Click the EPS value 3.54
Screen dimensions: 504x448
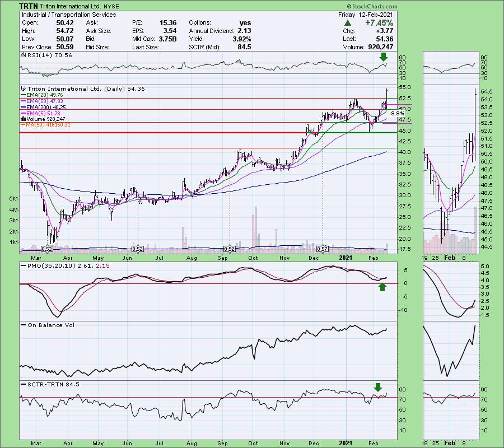pos(170,31)
